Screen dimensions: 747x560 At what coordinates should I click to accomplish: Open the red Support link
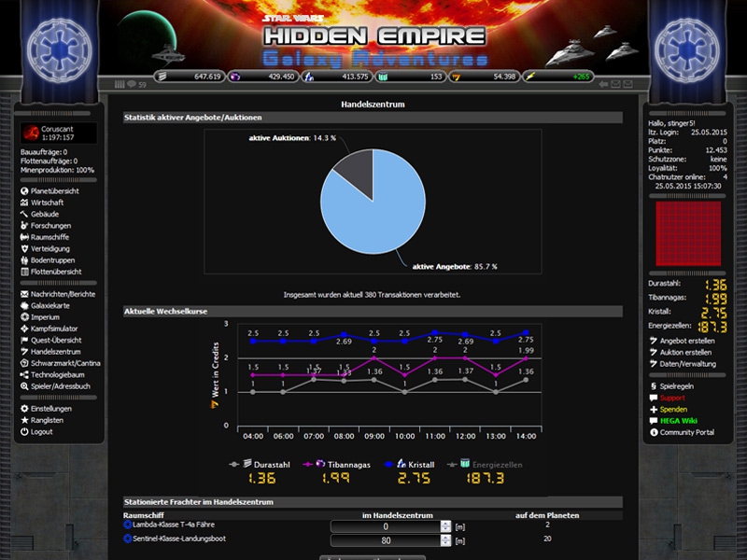point(672,398)
